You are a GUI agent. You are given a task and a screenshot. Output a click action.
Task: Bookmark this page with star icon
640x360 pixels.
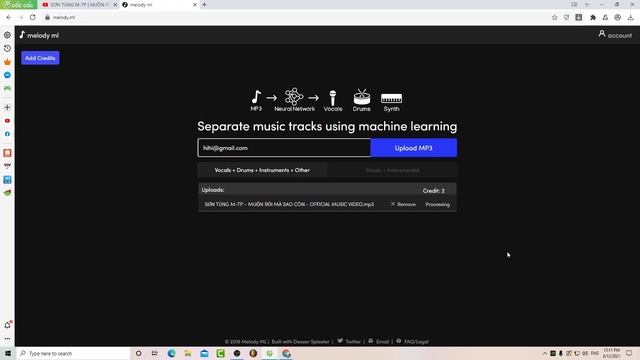tap(554, 18)
